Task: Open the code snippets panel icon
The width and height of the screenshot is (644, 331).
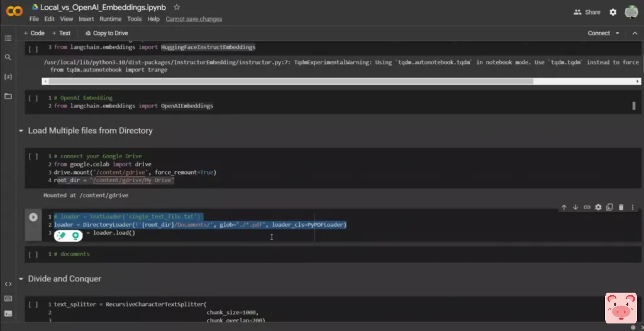Action: pos(8,284)
